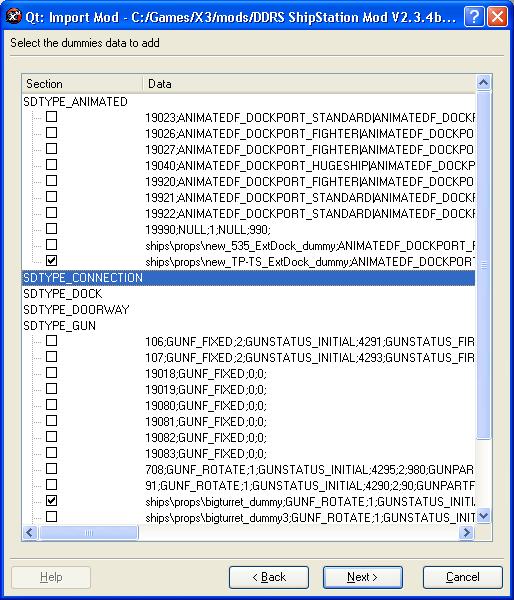This screenshot has height=600, width=514.
Task: Click the greyed Help button
Action: coord(51,577)
